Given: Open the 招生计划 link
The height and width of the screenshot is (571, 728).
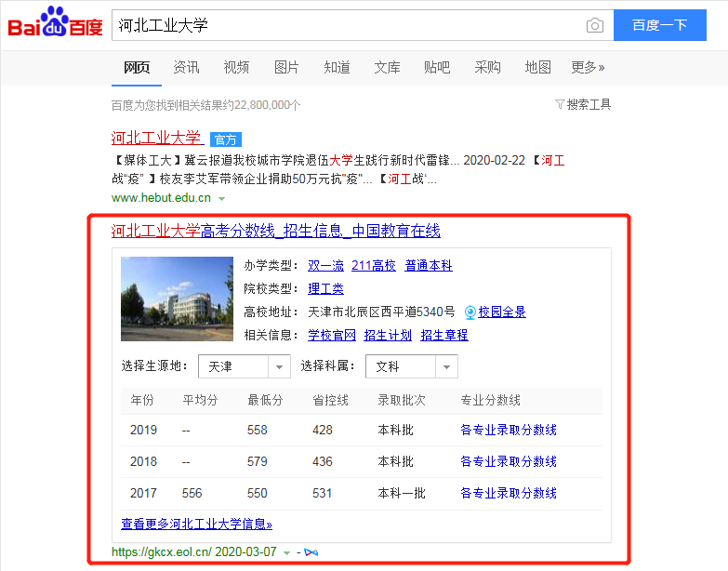Looking at the screenshot, I should click(388, 335).
